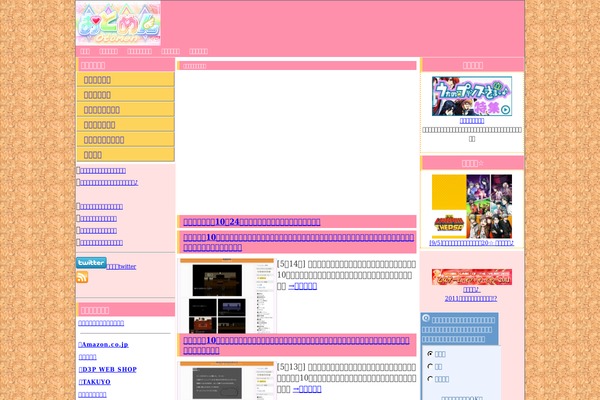Follow the link beginning with "2011"
This screenshot has width=600, height=400.
click(x=471, y=299)
